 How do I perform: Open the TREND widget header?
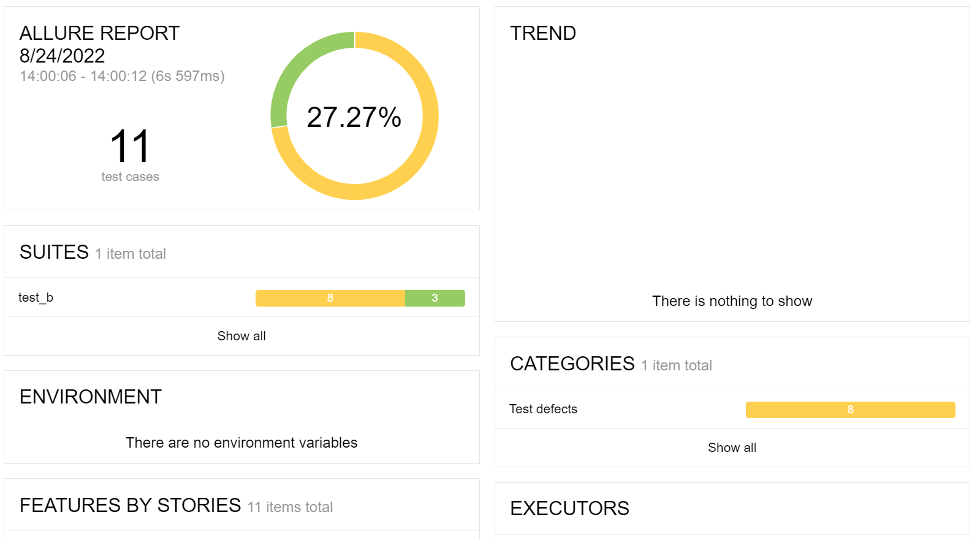click(543, 33)
